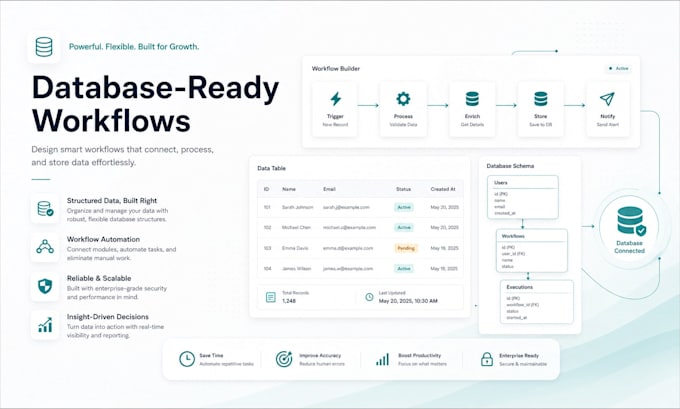
Task: Click the total records value 1,248
Action: pyautogui.click(x=289, y=301)
